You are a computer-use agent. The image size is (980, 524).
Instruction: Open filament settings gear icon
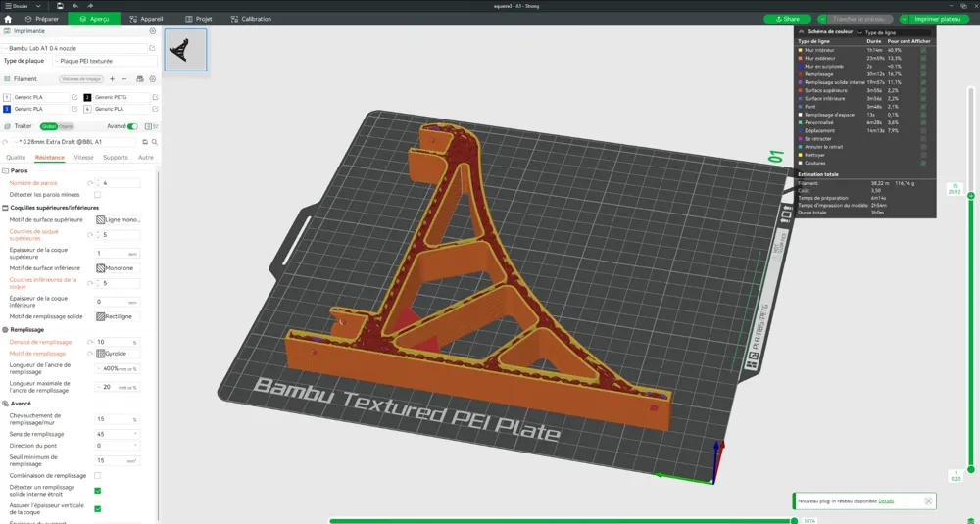point(153,79)
